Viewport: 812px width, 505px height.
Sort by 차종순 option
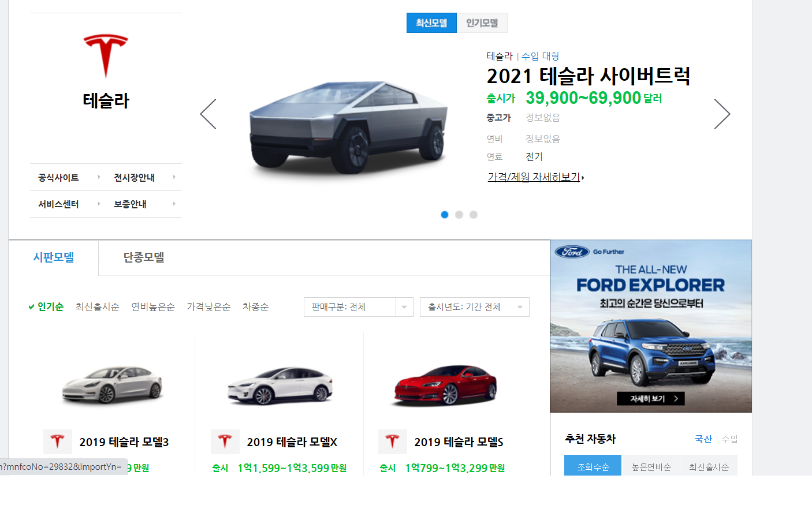(255, 307)
